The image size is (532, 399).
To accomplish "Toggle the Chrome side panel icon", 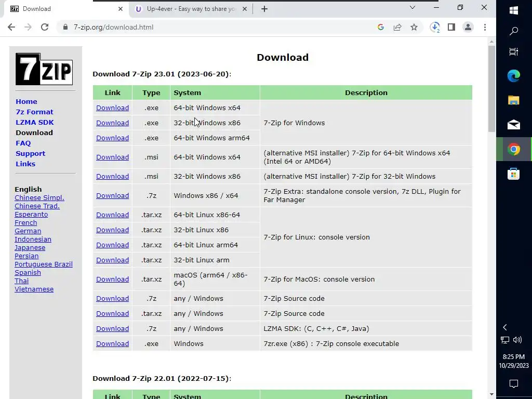I will (451, 27).
